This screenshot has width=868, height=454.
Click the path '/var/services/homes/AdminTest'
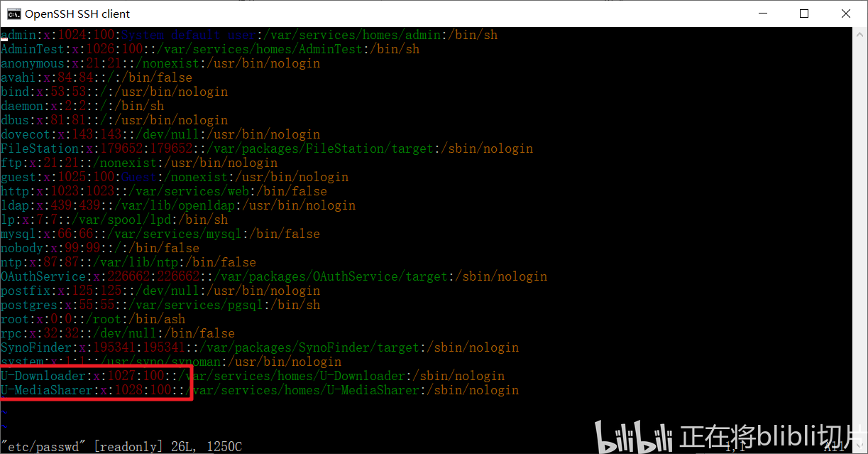(260, 49)
